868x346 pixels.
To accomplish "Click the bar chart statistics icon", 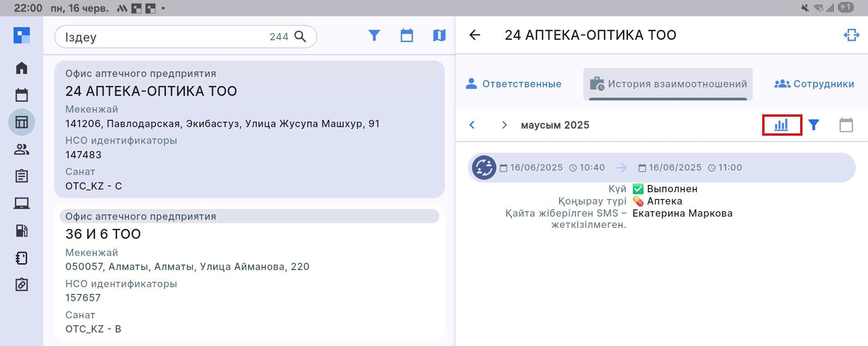I will click(x=782, y=125).
